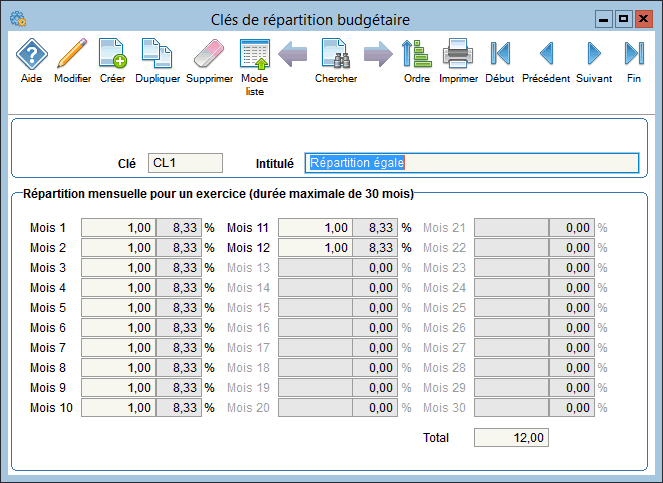Click Mois 1 value field
The height and width of the screenshot is (483, 663).
click(x=118, y=228)
